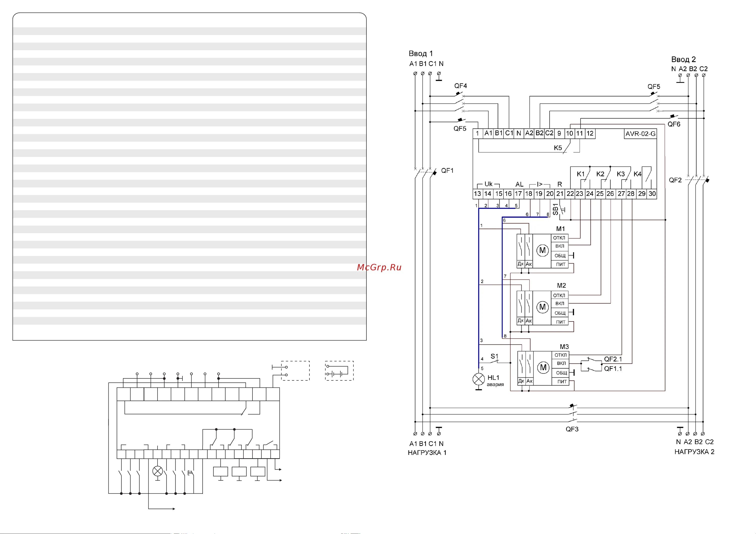Click the QF3 tie breaker label
The height and width of the screenshot is (534, 756).
tap(572, 429)
